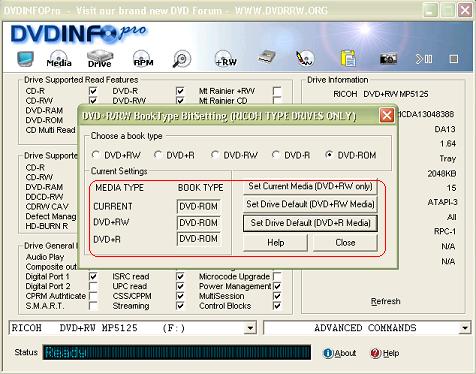This screenshot has width=476, height=374.
Task: Select the DVD+R book type
Action: [x=158, y=155]
